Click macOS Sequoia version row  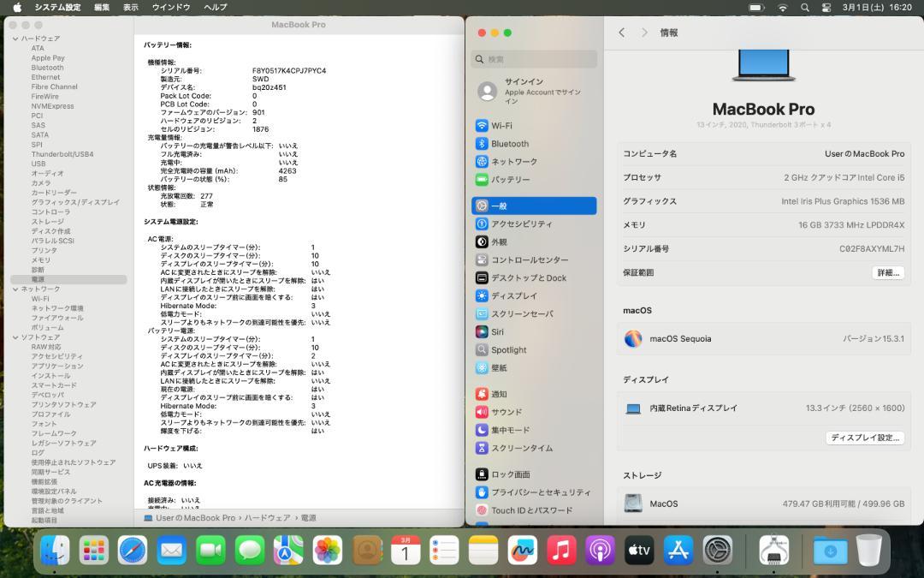point(764,339)
